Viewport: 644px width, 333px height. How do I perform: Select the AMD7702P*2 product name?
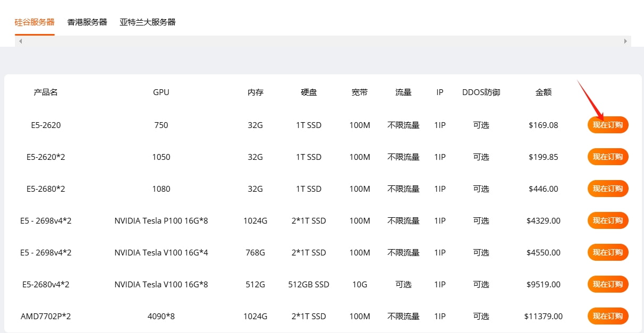pos(46,317)
